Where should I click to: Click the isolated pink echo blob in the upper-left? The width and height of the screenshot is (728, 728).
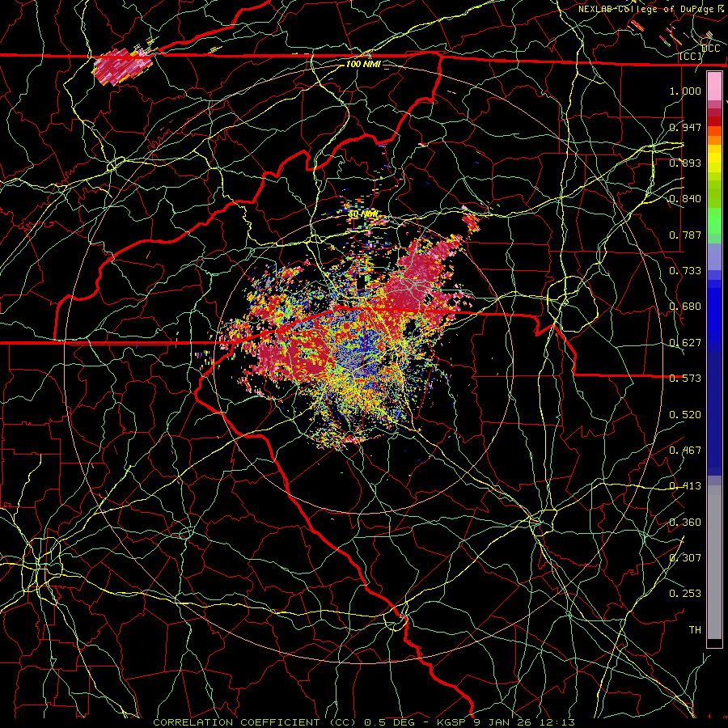pyautogui.click(x=122, y=67)
